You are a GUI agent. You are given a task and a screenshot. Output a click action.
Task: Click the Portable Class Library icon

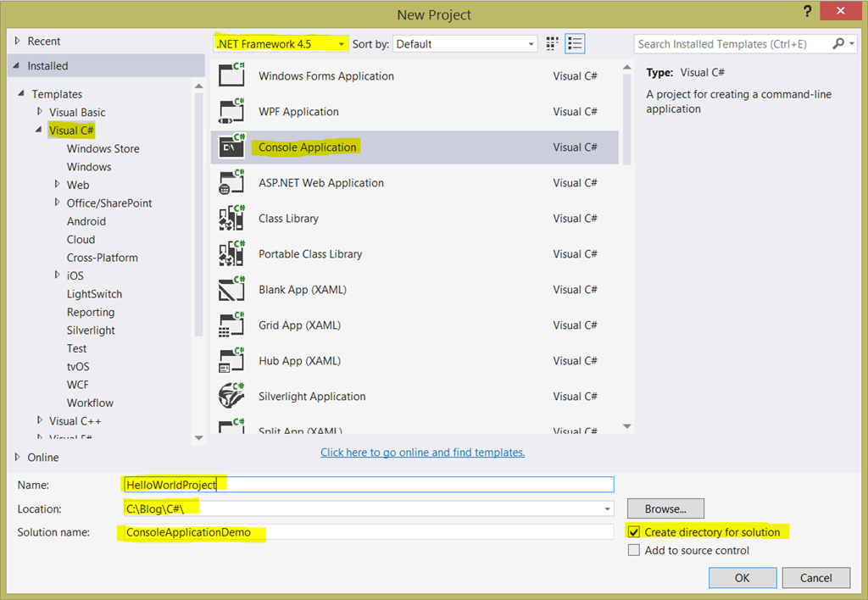coord(231,253)
